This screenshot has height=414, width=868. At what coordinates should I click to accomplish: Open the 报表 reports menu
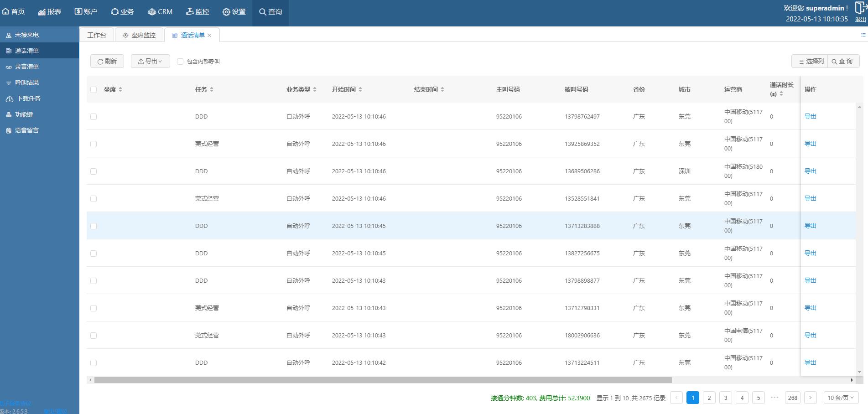(x=50, y=12)
